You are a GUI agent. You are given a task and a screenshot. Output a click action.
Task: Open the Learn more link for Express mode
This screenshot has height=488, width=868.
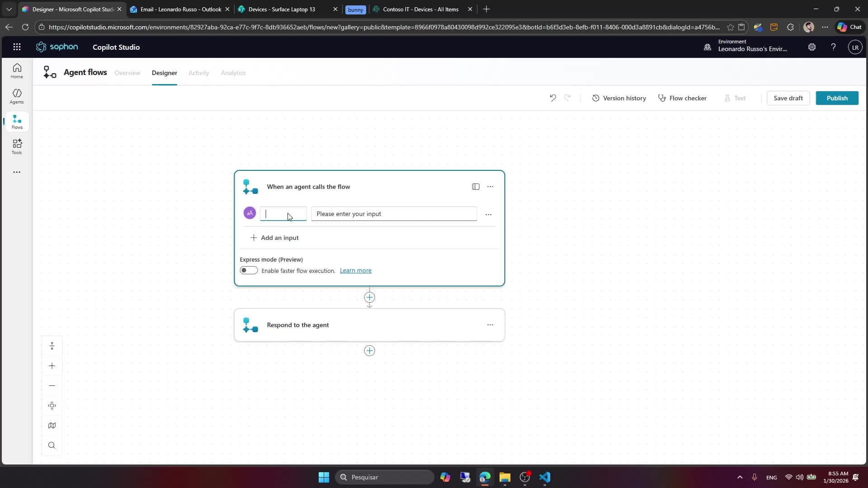(x=356, y=270)
